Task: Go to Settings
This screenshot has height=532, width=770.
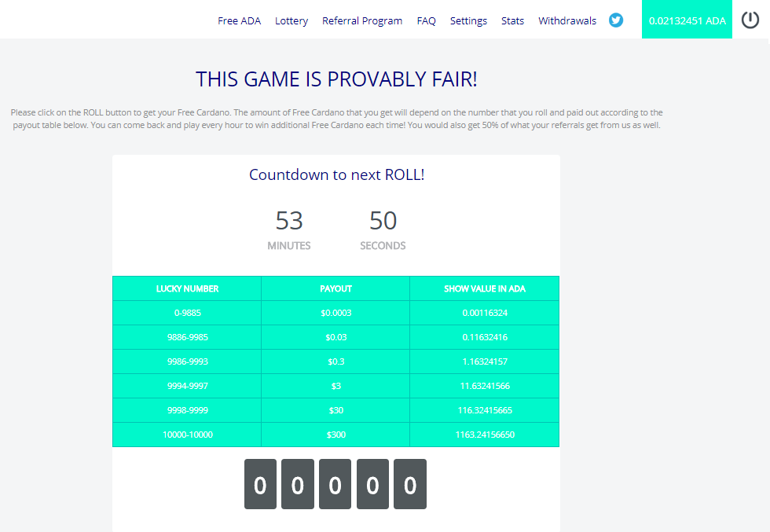Action: tap(468, 20)
